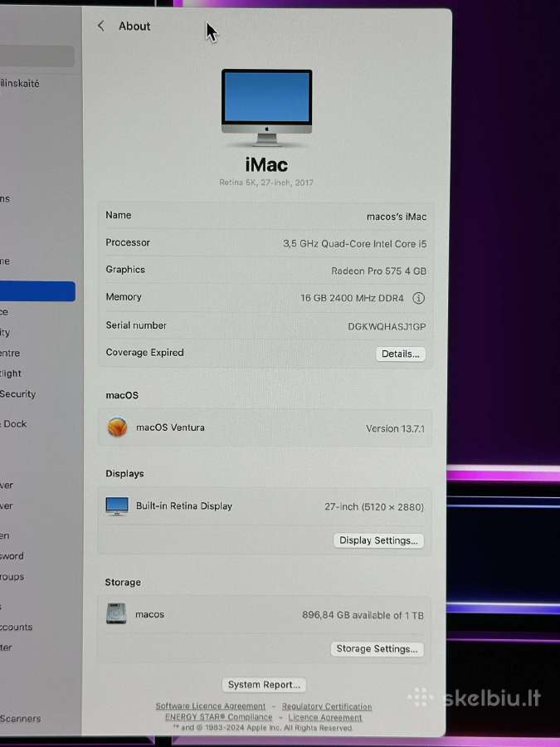Click the macOS Ventura name text

point(170,427)
